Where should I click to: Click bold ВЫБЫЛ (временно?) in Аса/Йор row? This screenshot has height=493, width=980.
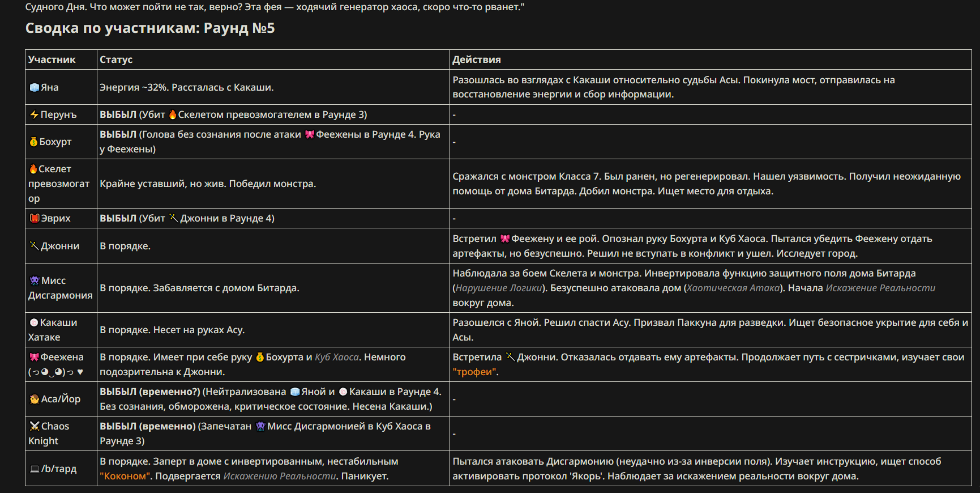(x=150, y=392)
